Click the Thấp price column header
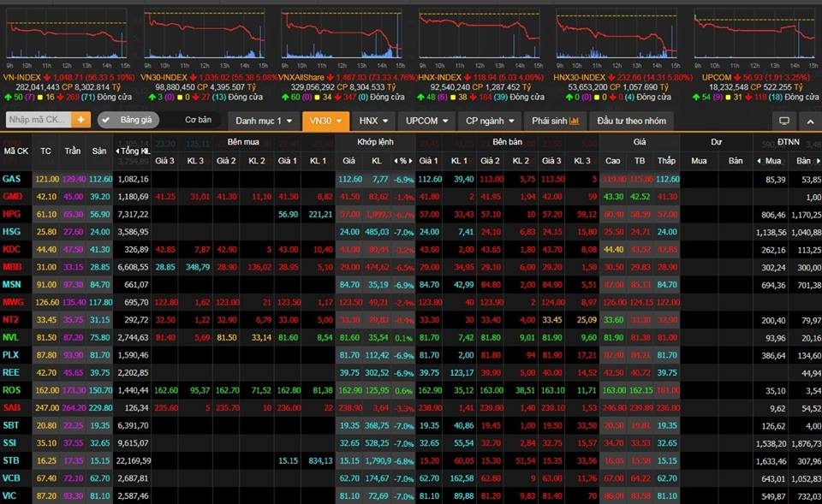This screenshot has width=822, height=504. (666, 161)
